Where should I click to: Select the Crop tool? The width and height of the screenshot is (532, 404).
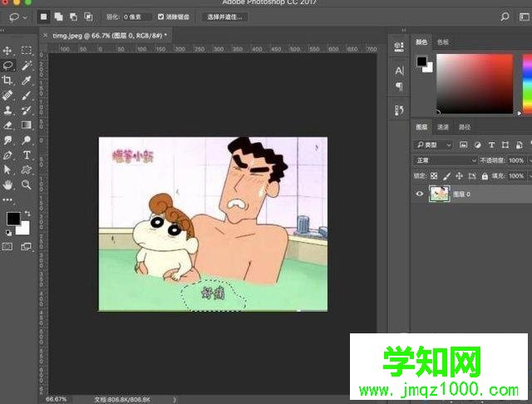click(x=7, y=81)
